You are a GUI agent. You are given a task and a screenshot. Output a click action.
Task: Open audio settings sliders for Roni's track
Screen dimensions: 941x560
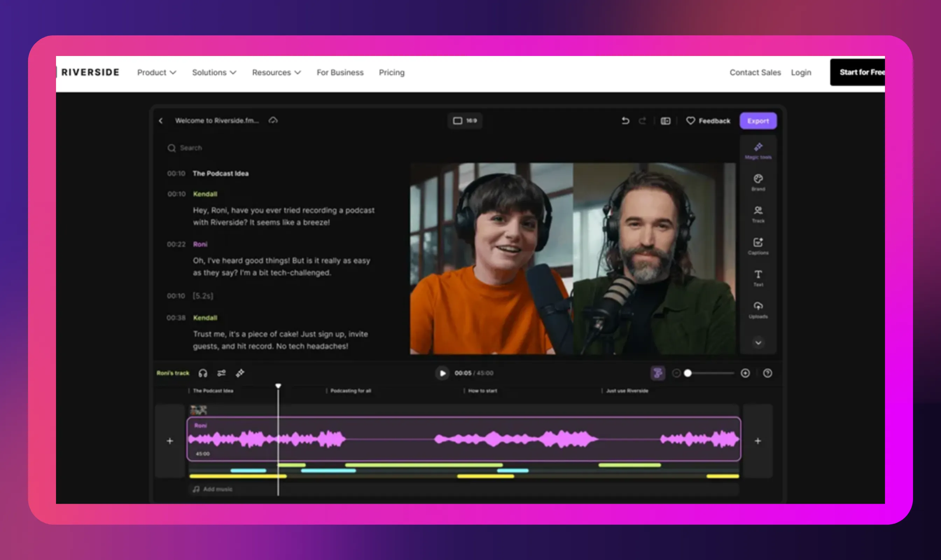222,373
